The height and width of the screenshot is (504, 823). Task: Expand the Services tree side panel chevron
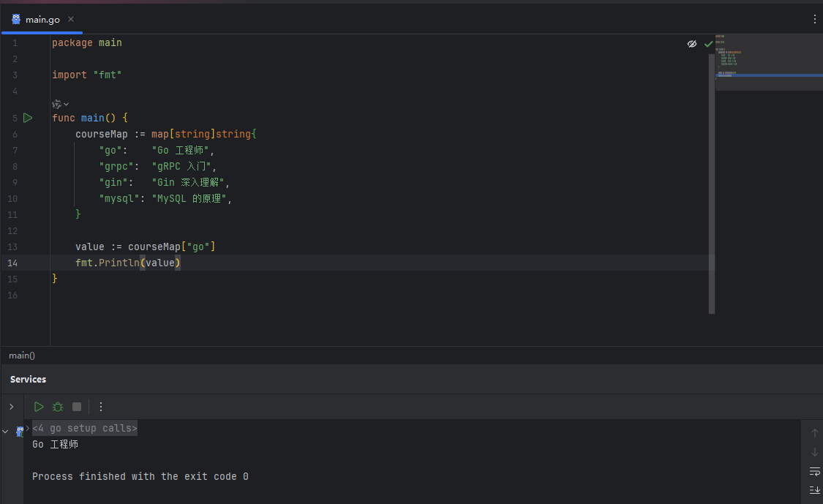tap(12, 407)
